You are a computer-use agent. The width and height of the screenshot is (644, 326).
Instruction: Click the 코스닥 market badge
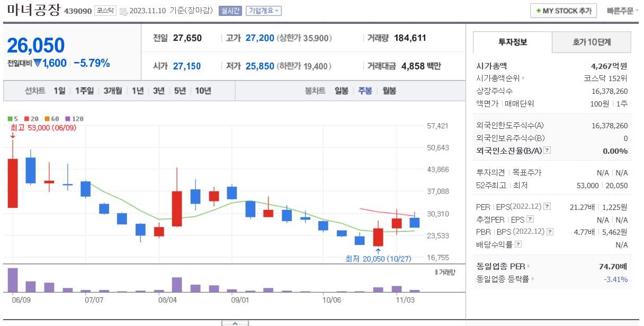[x=105, y=11]
